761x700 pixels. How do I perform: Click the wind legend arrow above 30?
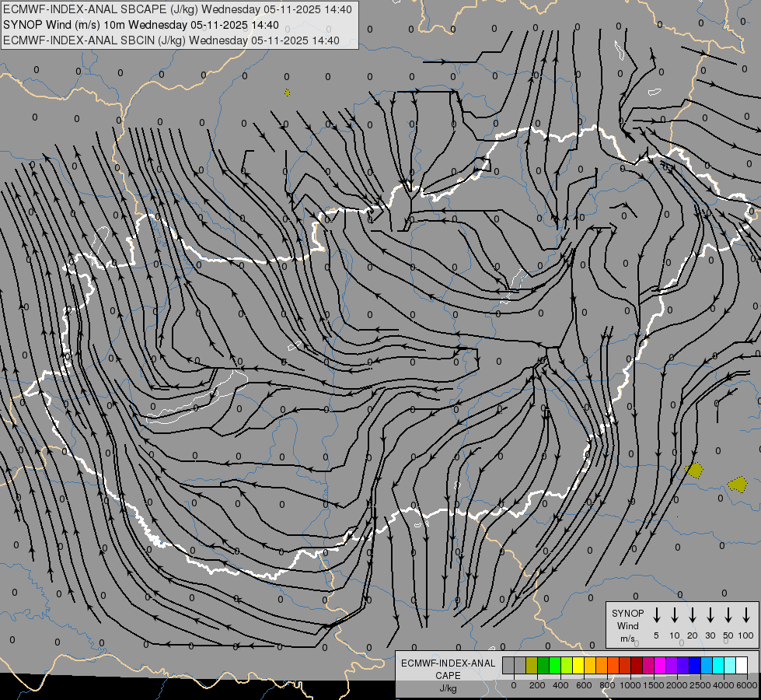[x=710, y=615]
